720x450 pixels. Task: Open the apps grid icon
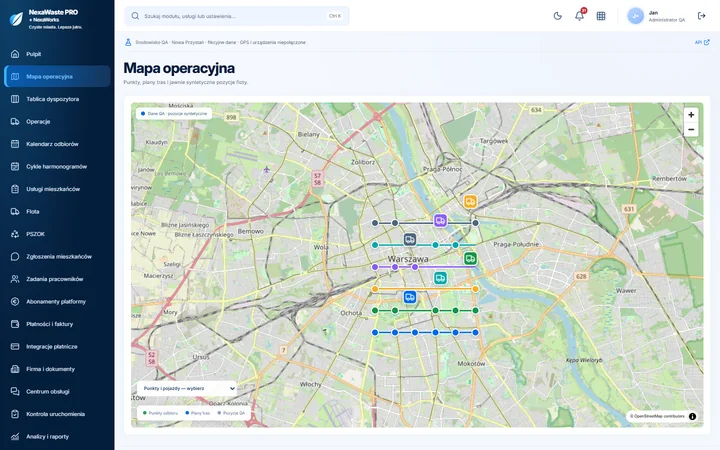pos(601,16)
